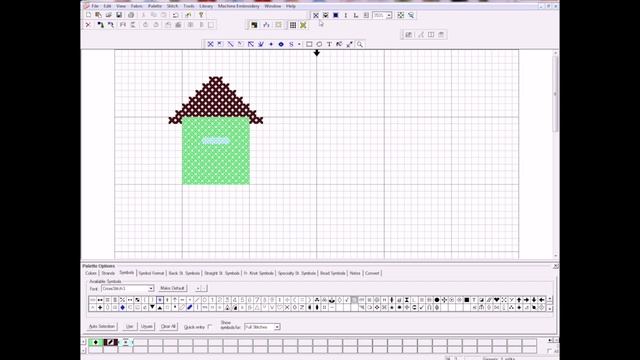Open the Font dropdown list
This screenshot has height=360, width=640.
point(151,289)
